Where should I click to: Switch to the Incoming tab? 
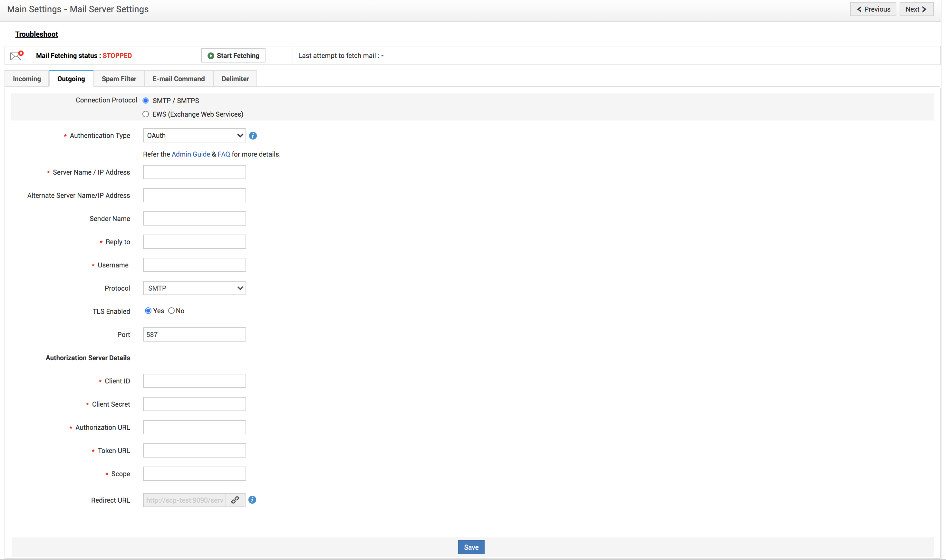[27, 79]
